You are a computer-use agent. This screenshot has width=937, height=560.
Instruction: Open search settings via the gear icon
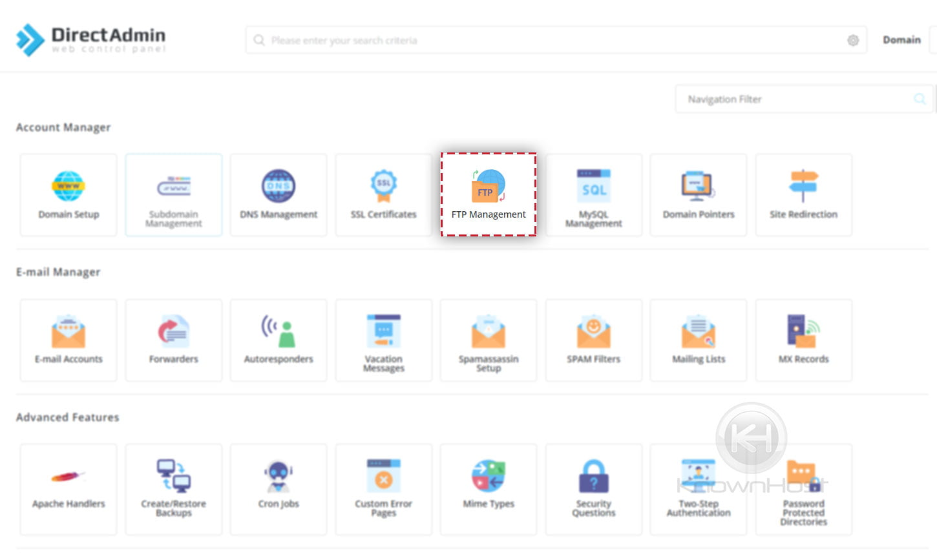coord(853,39)
